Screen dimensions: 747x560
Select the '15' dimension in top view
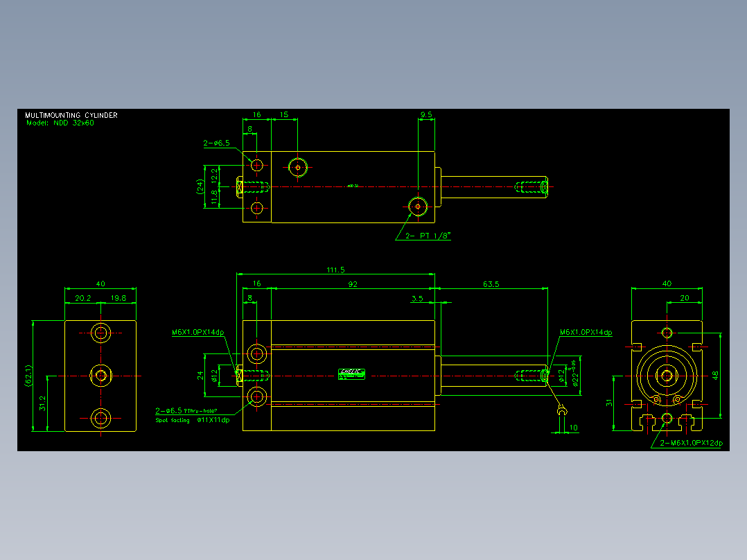pyautogui.click(x=284, y=114)
